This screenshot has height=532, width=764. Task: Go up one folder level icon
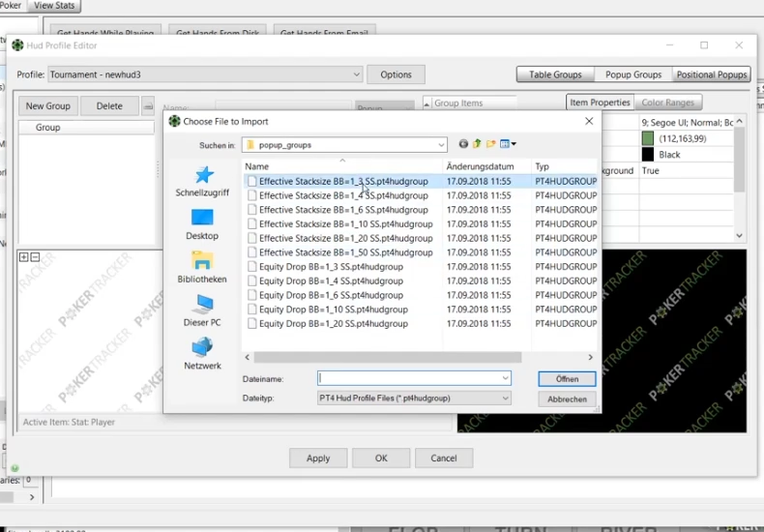(x=477, y=144)
